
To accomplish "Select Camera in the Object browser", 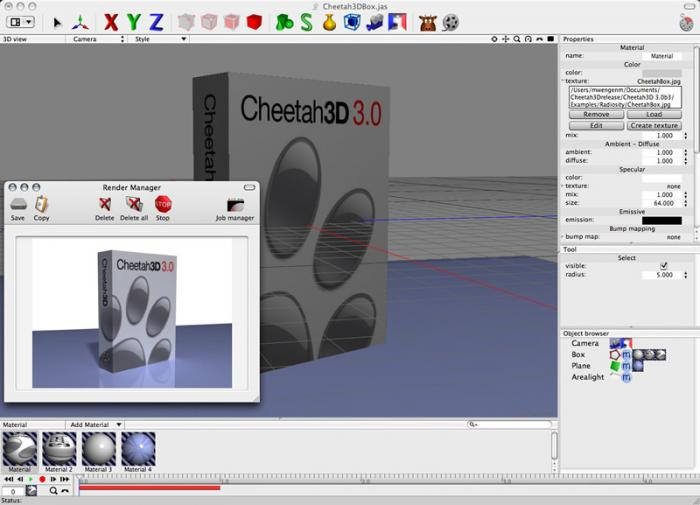I will 585,343.
